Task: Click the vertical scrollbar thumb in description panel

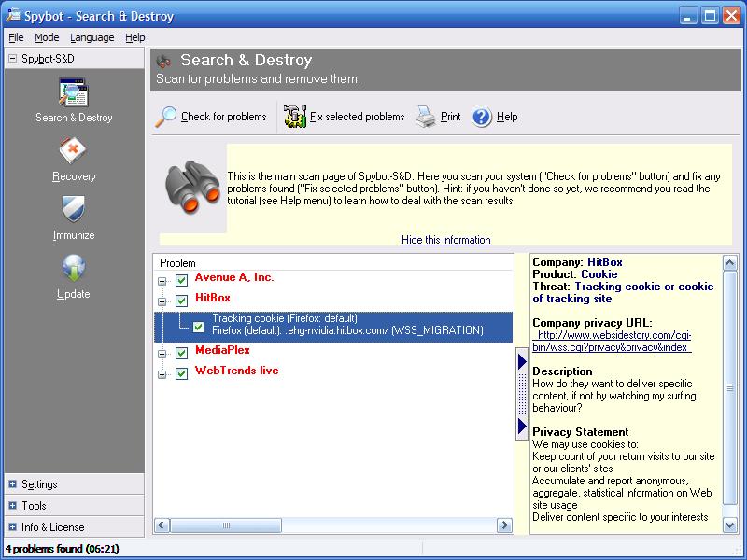Action: [729, 387]
